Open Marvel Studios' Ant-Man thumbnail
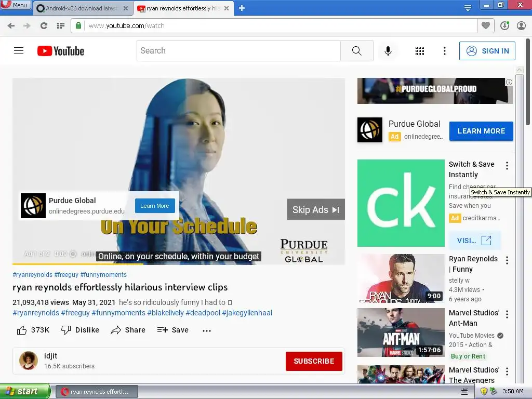This screenshot has width=532, height=399. pyautogui.click(x=401, y=332)
